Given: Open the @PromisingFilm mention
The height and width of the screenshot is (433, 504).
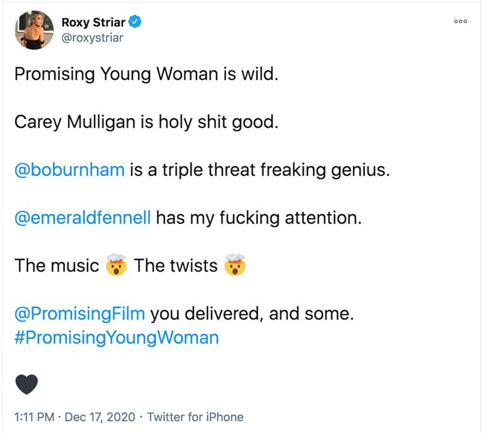Looking at the screenshot, I should tap(80, 314).
